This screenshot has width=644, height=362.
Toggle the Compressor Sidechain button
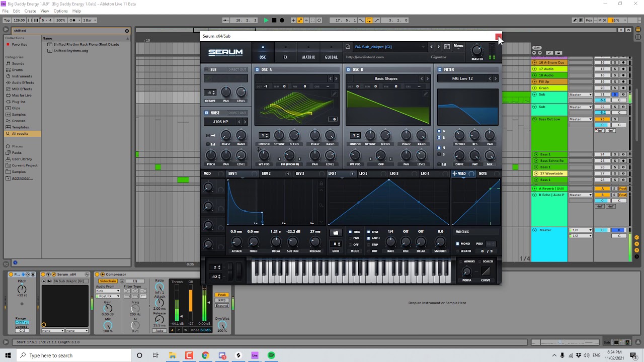point(108,281)
